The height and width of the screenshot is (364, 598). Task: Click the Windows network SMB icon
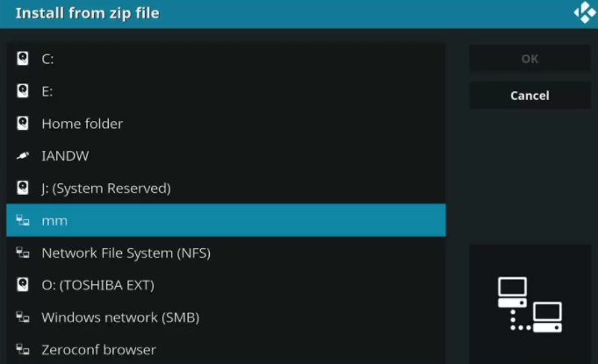click(x=23, y=318)
